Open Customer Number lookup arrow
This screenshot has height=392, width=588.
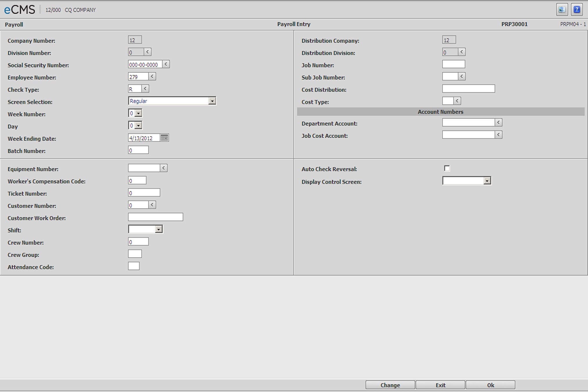152,205
